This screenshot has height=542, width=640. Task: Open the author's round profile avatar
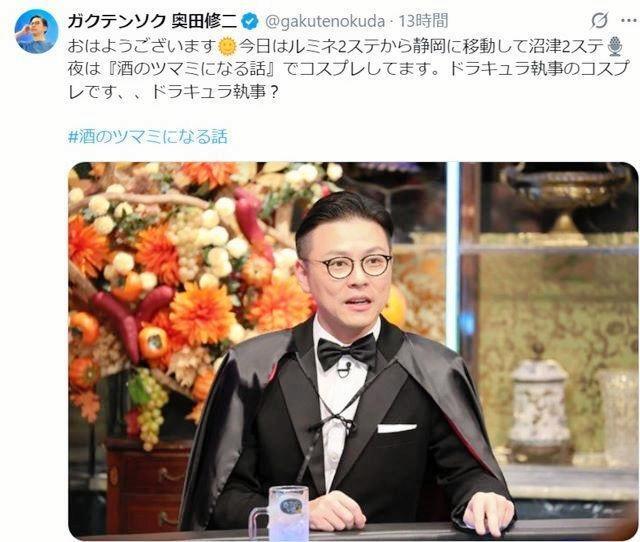pyautogui.click(x=36, y=31)
